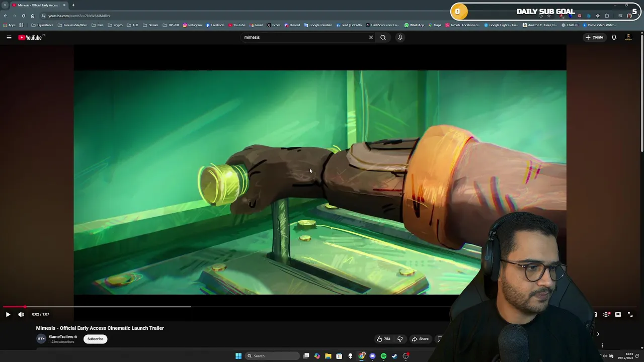Open the Equivalence bookmarks folder
Image resolution: width=644 pixels, height=362 pixels.
tap(42, 25)
